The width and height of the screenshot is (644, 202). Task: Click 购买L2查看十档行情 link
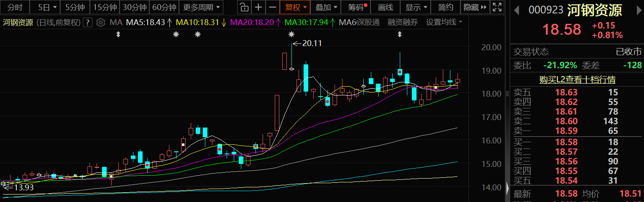tap(577, 79)
